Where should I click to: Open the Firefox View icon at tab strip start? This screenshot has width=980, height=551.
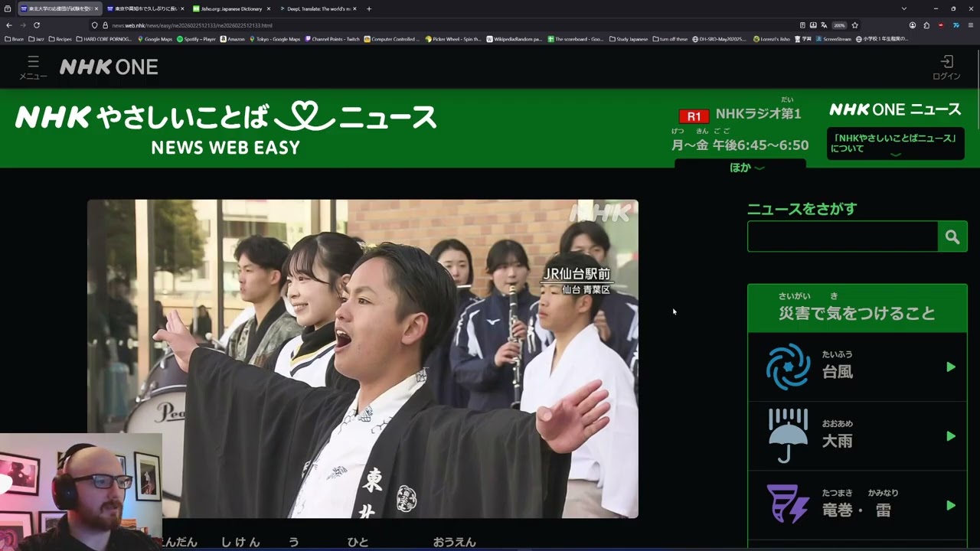(x=8, y=8)
